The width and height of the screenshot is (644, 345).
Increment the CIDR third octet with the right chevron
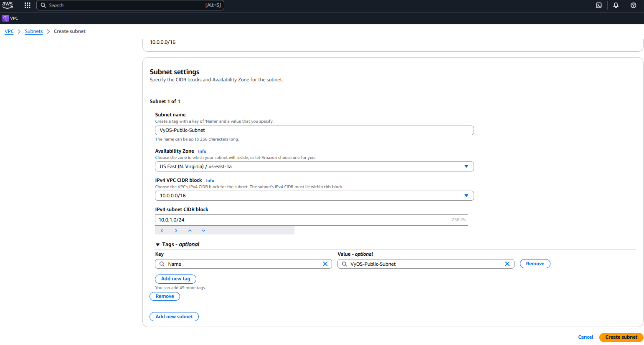176,230
